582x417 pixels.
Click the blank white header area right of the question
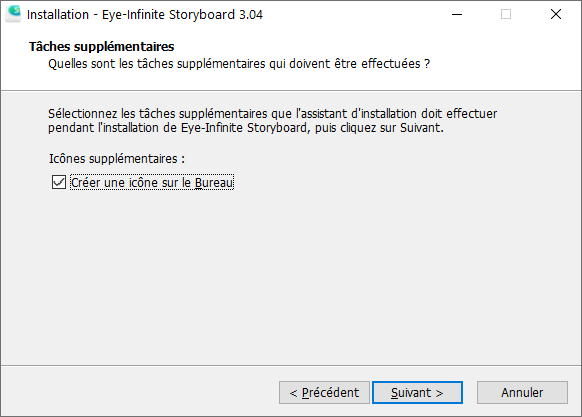[505, 63]
